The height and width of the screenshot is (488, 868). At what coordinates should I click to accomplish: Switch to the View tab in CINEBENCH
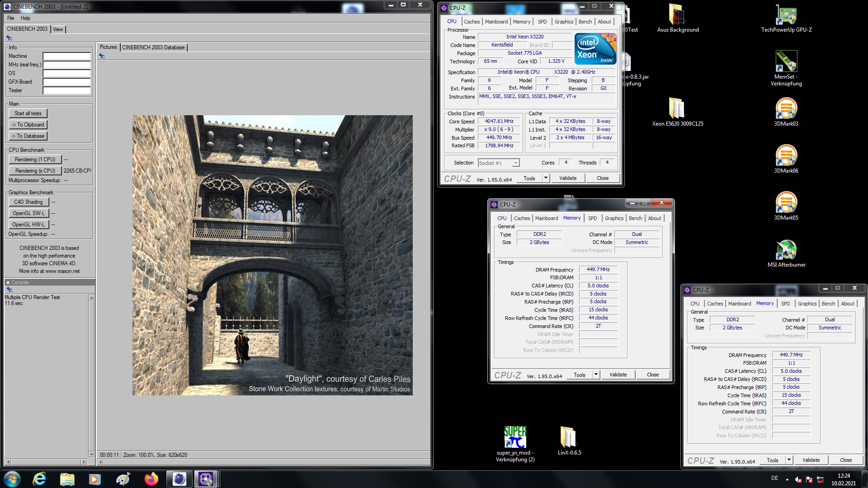point(58,29)
